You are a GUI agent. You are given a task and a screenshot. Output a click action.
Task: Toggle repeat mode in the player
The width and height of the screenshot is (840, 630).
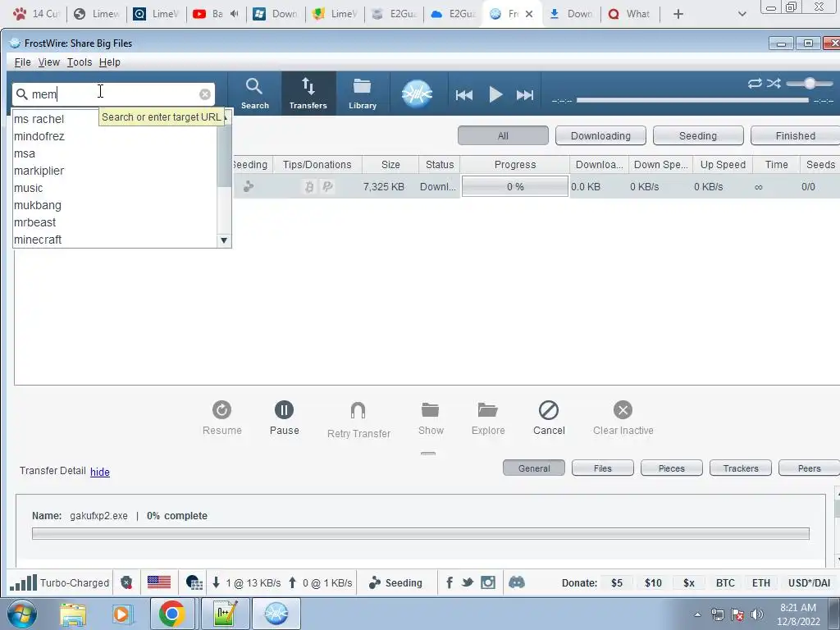755,83
